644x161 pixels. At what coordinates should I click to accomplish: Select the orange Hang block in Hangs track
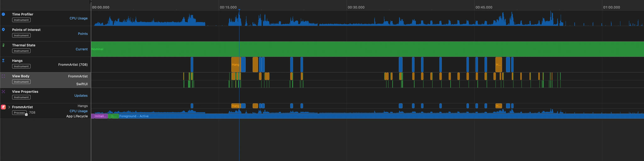pyautogui.click(x=236, y=65)
